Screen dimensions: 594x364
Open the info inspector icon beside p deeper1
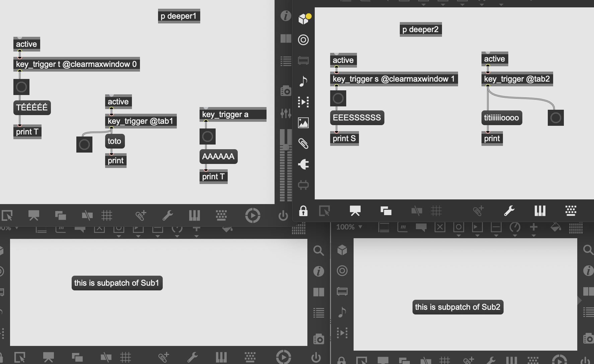[x=286, y=16]
